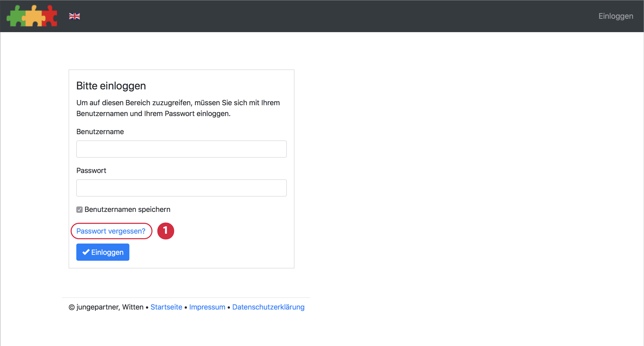Go to Startseite footer link

(x=166, y=307)
